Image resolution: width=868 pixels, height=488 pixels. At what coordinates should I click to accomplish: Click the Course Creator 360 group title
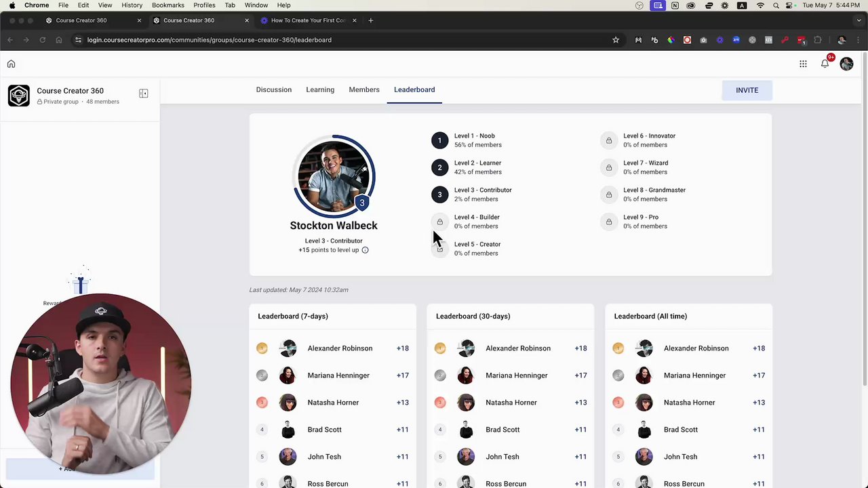tap(70, 91)
